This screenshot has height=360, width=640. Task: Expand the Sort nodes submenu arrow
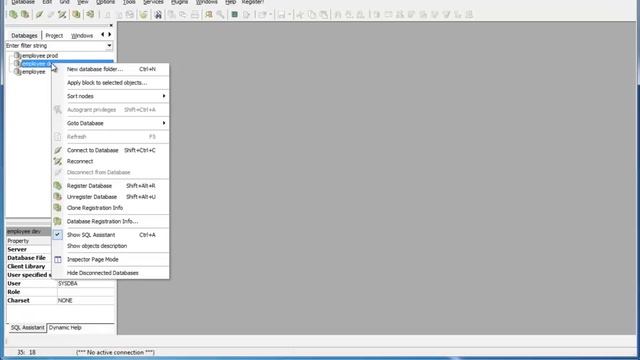pyautogui.click(x=164, y=96)
